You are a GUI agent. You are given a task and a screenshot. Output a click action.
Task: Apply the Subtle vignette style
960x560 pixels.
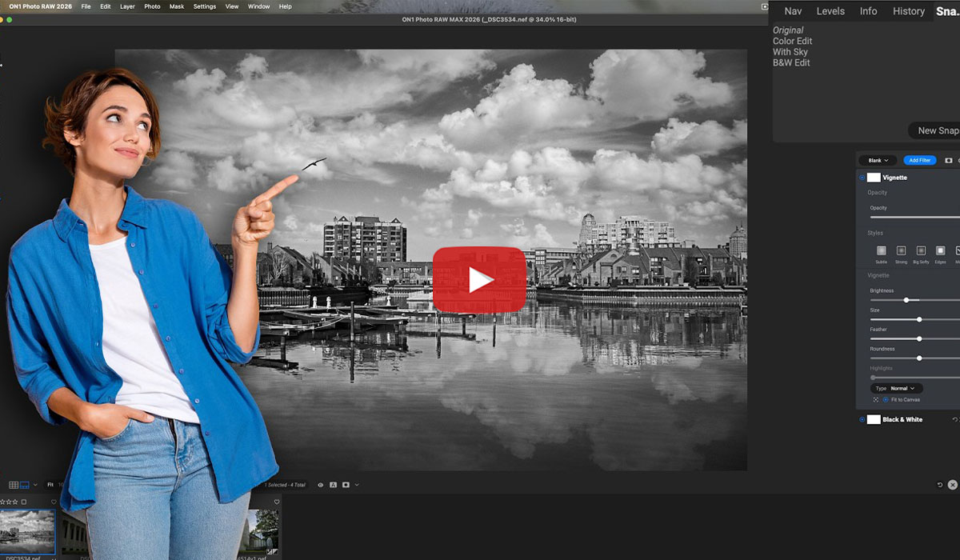pyautogui.click(x=881, y=251)
